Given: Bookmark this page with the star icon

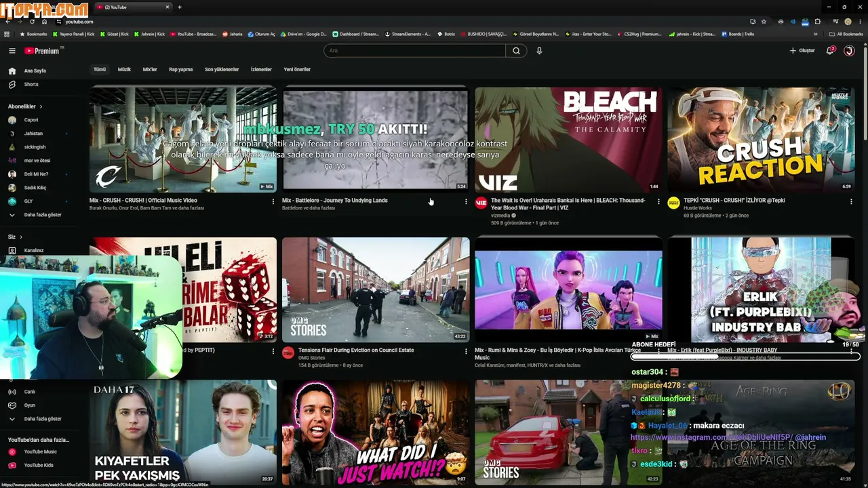Looking at the screenshot, I should (x=764, y=22).
